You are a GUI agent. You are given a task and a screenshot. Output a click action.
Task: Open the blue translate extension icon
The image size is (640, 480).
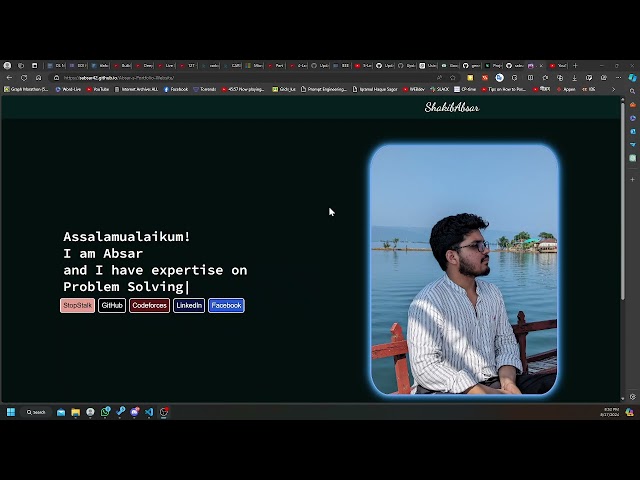[x=499, y=78]
